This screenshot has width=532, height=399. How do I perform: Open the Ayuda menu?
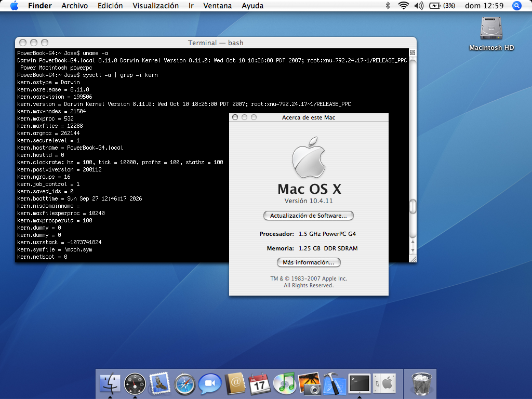coord(252,5)
